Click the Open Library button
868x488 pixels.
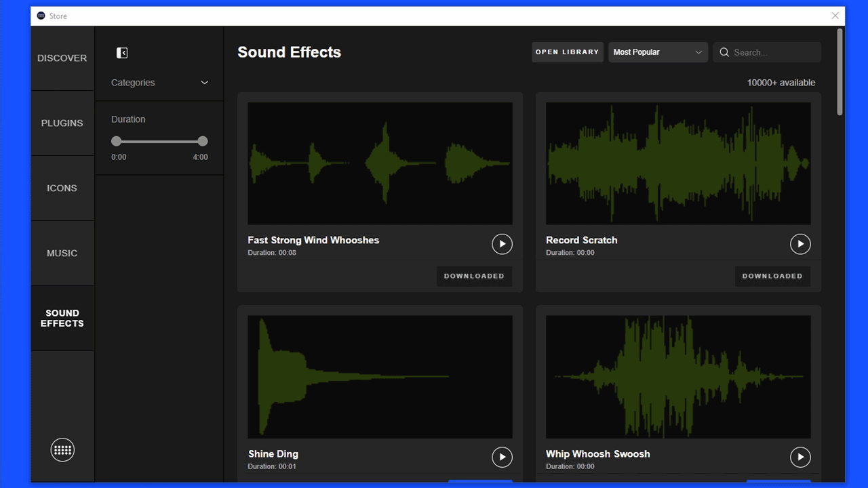(x=567, y=52)
